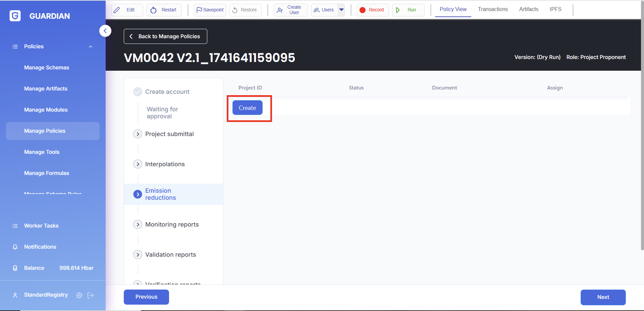Viewport: 644px width, 311px height.
Task: Go back to Manage Policies
Action: point(165,36)
